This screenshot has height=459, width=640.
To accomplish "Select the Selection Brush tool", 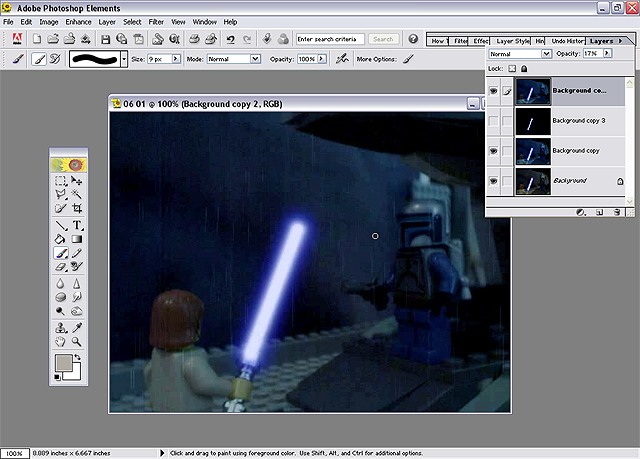I will point(61,208).
